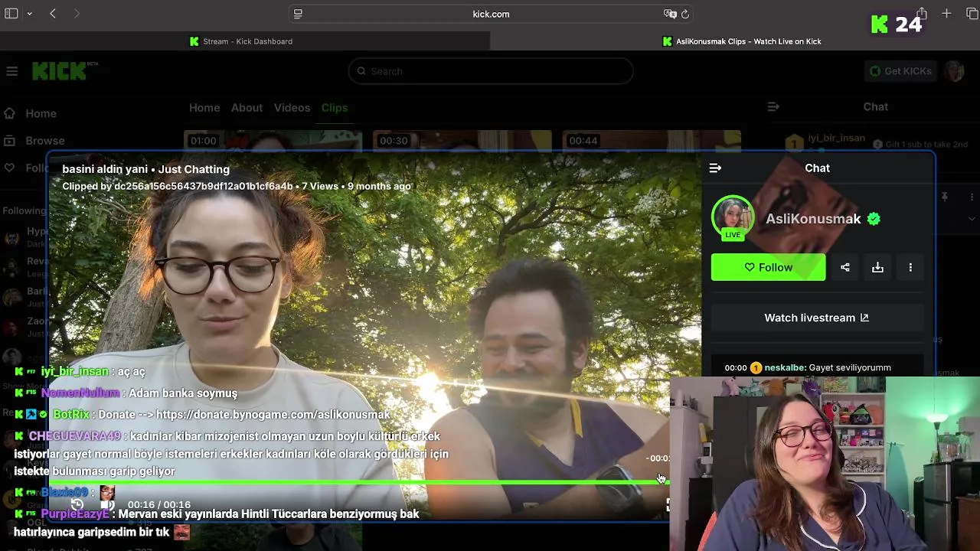Open the profile avatar menu
The height and width of the screenshot is (551, 980).
pyautogui.click(x=955, y=71)
